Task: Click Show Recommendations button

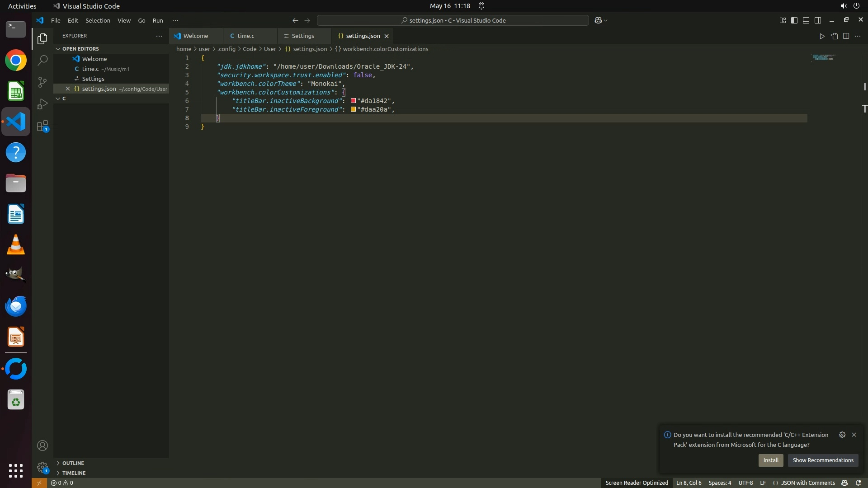Action: (x=823, y=460)
